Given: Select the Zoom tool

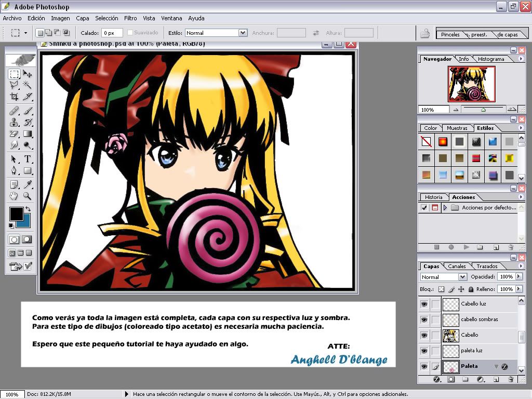Looking at the screenshot, I should pyautogui.click(x=28, y=196).
